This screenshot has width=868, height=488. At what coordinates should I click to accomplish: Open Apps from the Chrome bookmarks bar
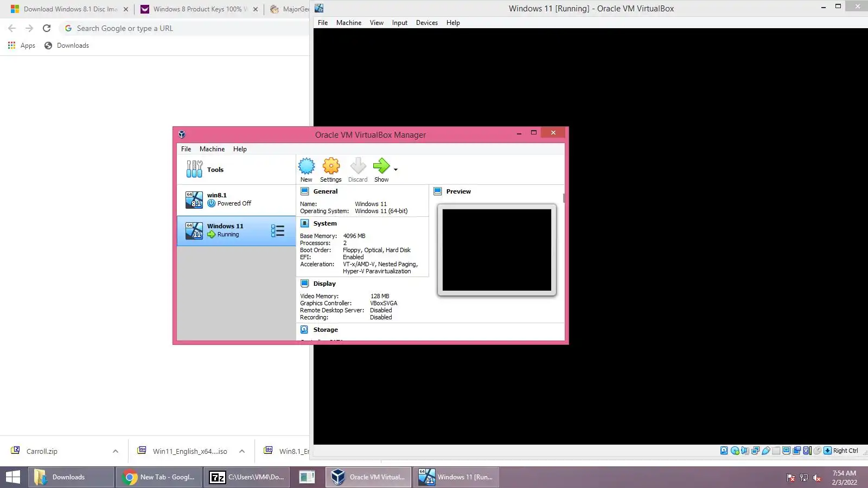tap(22, 46)
